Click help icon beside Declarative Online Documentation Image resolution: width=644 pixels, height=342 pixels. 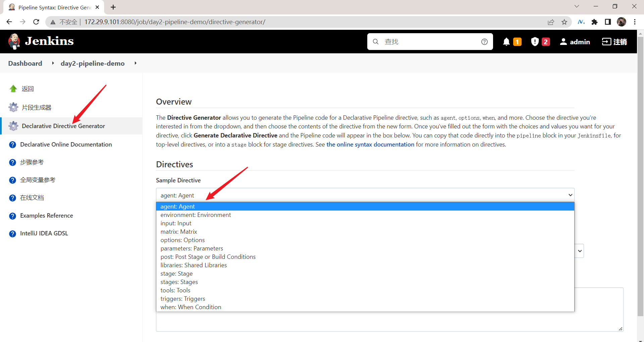(12, 145)
